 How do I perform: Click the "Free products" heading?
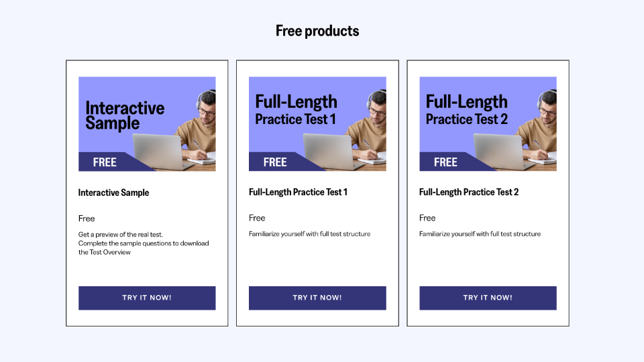click(x=317, y=31)
